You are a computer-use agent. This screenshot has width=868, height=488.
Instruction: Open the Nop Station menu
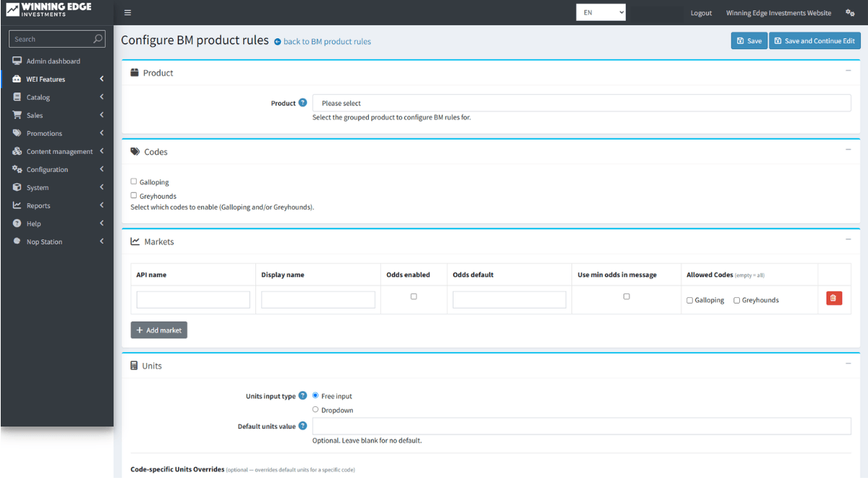click(x=57, y=241)
